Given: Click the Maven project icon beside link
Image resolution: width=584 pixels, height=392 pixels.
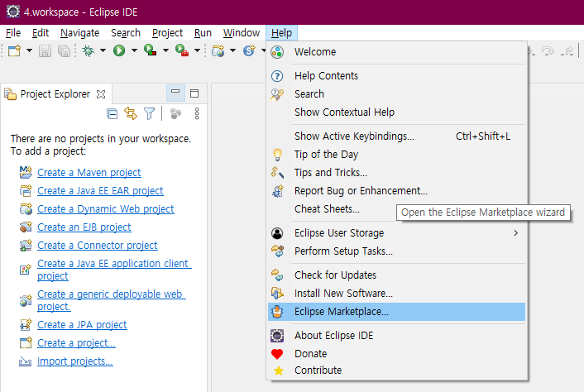Looking at the screenshot, I should click(x=26, y=172).
